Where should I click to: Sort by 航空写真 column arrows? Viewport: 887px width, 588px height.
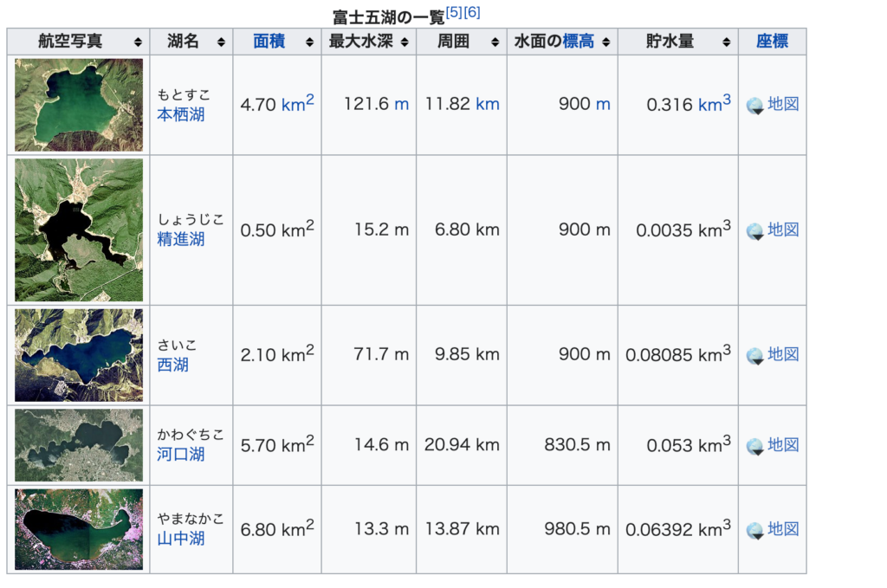coord(138,42)
